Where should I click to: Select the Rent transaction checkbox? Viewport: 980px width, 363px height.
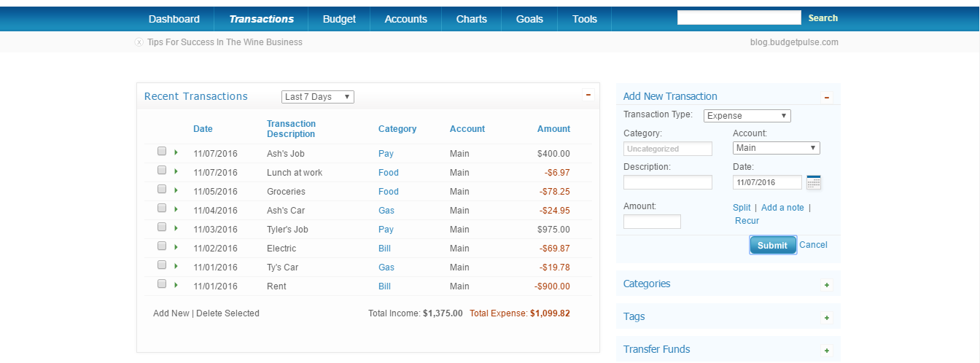[162, 284]
